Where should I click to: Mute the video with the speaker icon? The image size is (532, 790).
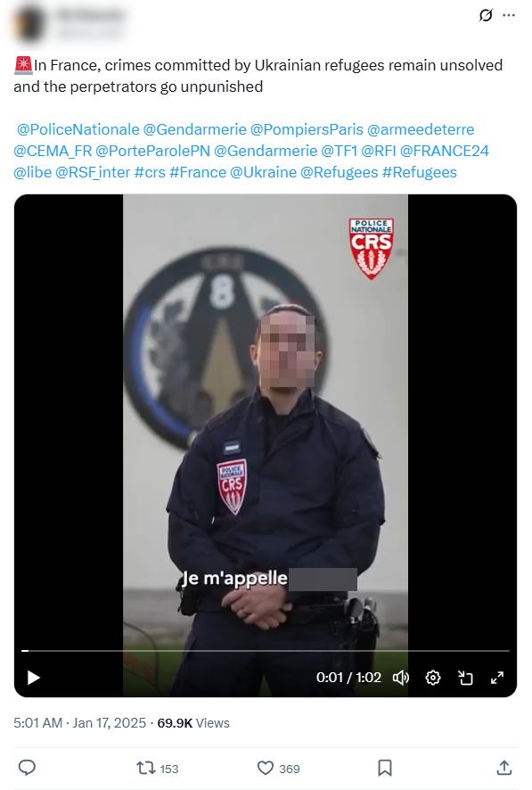401,678
